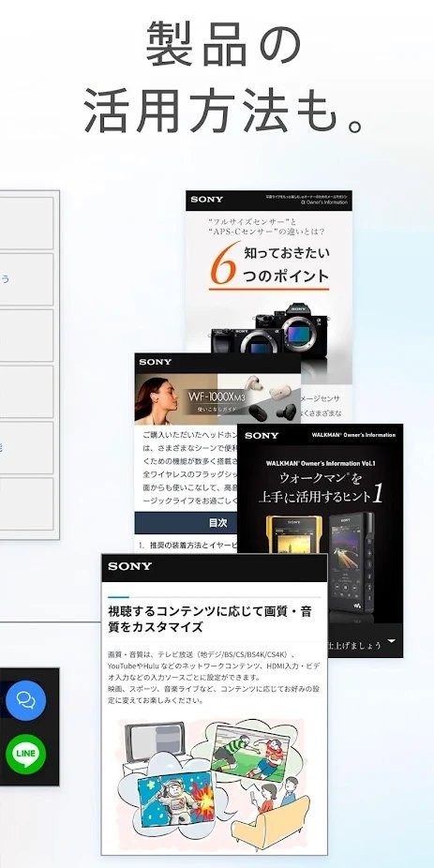Tap the 視聴するコンテンツに応じて画質 heading
This screenshot has height=868, width=434.
[210, 619]
